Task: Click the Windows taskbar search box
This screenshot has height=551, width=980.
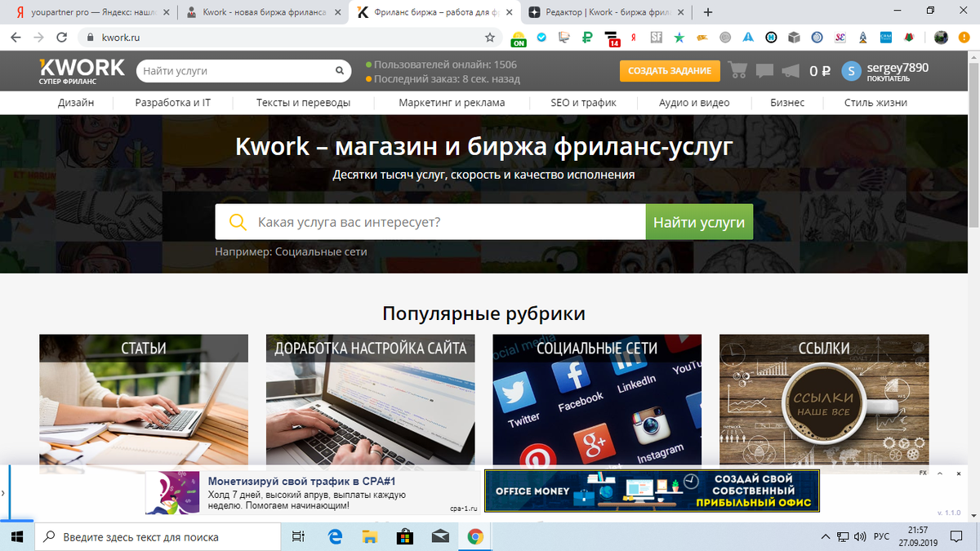Action: click(x=158, y=536)
